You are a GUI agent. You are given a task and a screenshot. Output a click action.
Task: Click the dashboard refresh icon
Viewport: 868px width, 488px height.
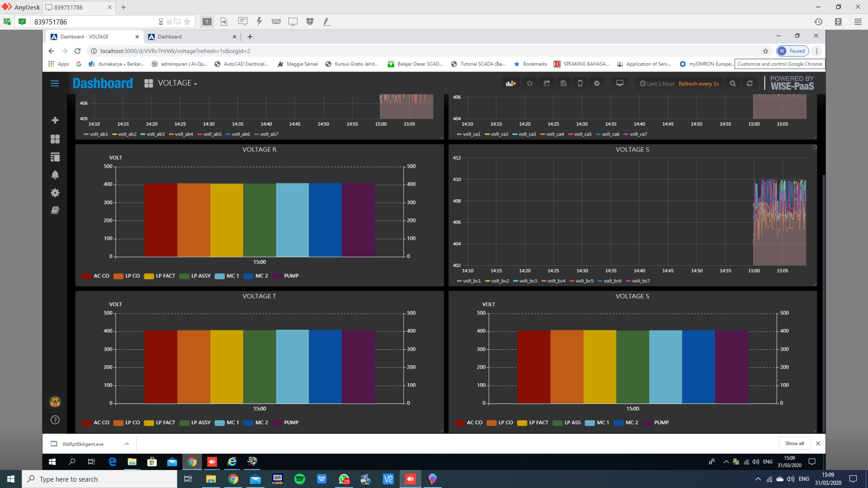coord(750,83)
